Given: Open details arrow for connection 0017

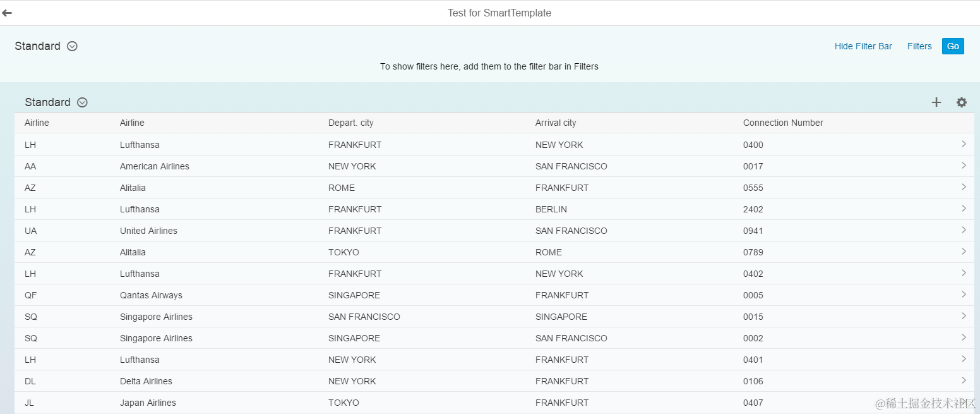Looking at the screenshot, I should tap(964, 166).
